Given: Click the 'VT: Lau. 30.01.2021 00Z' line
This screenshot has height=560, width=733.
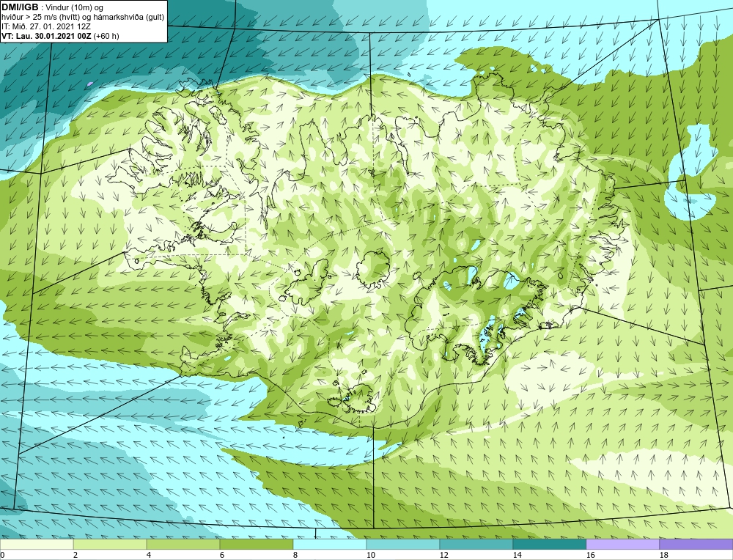Looking at the screenshot, I should tap(47, 36).
